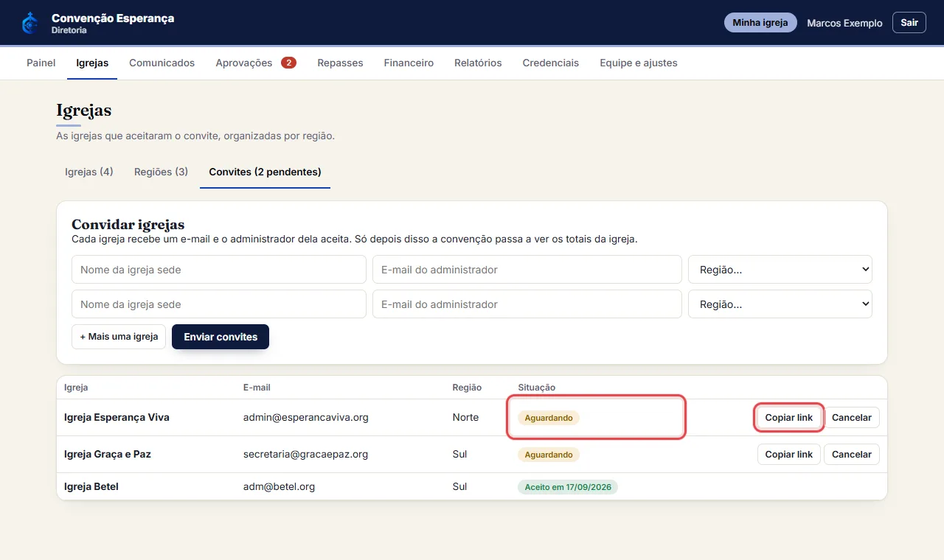Open Aprovações with 2 pending

256,63
